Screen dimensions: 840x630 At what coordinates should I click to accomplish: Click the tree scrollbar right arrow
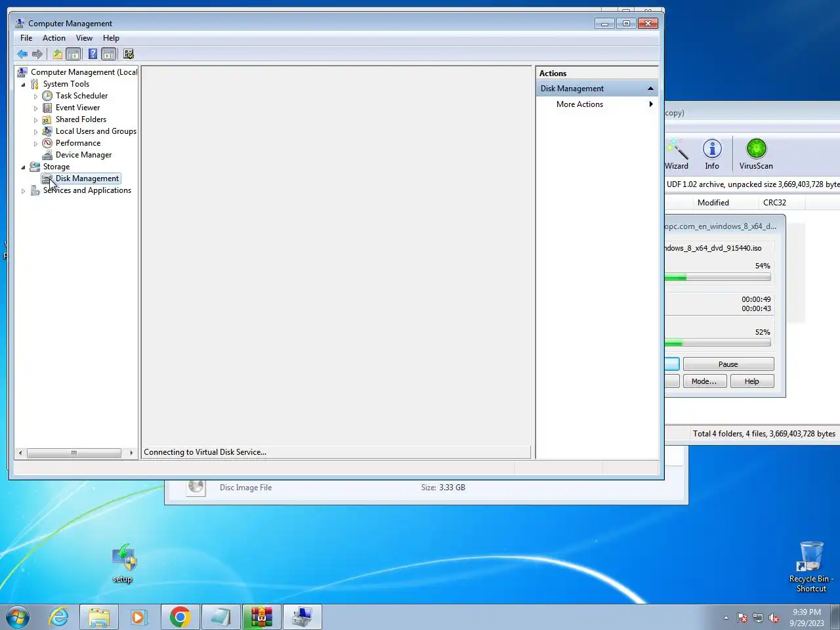pyautogui.click(x=131, y=453)
